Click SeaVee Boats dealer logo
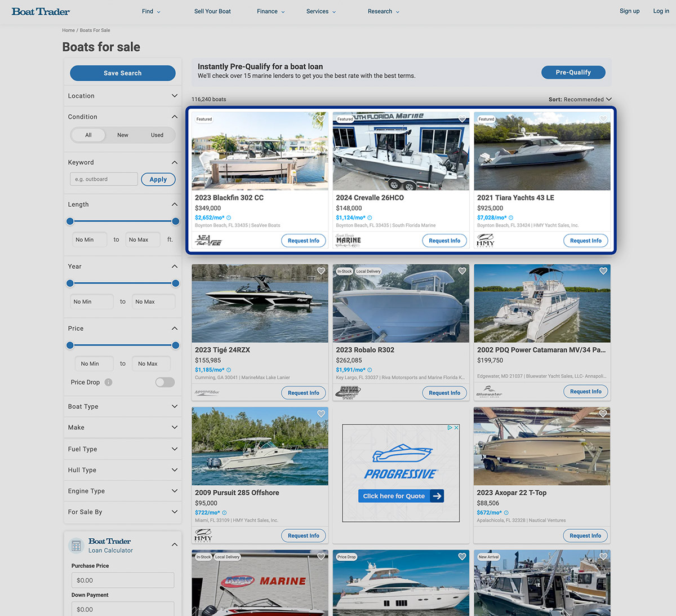 point(208,241)
